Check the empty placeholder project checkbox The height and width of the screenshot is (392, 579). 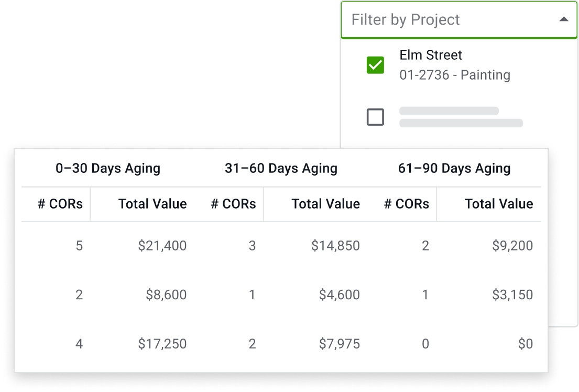coord(375,117)
